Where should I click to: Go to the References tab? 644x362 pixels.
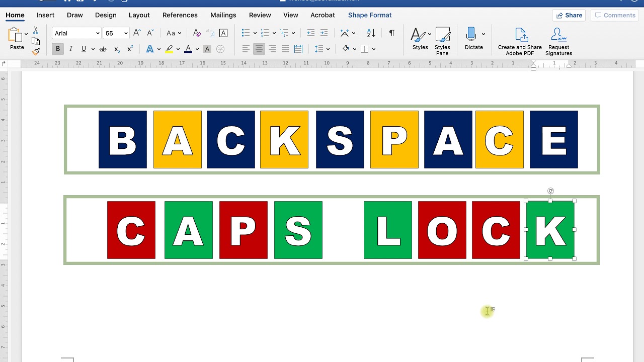[x=180, y=15]
